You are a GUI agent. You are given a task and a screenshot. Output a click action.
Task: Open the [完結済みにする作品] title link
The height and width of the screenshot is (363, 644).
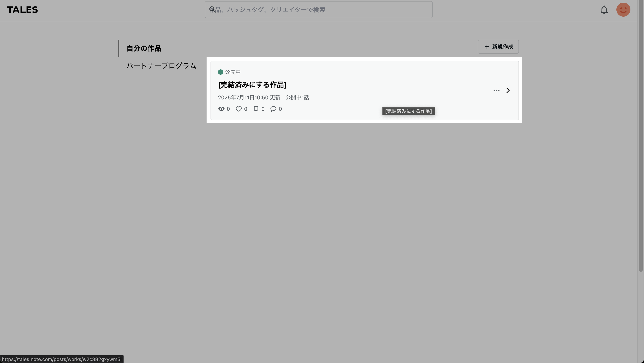point(252,85)
